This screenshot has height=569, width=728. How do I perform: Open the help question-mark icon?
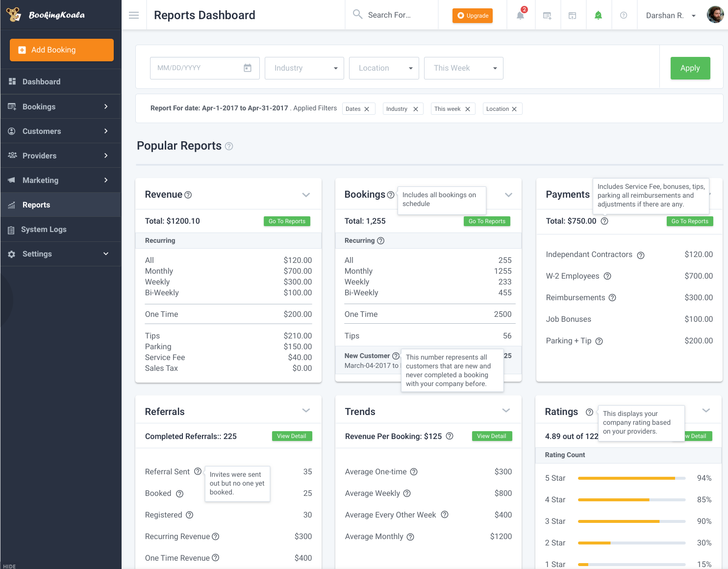point(624,15)
